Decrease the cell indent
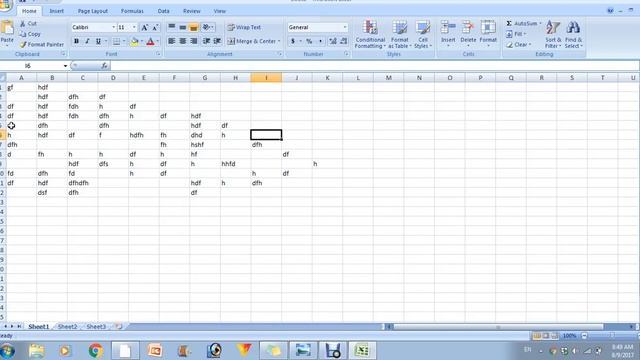This screenshot has height=360, width=640. pyautogui.click(x=207, y=41)
